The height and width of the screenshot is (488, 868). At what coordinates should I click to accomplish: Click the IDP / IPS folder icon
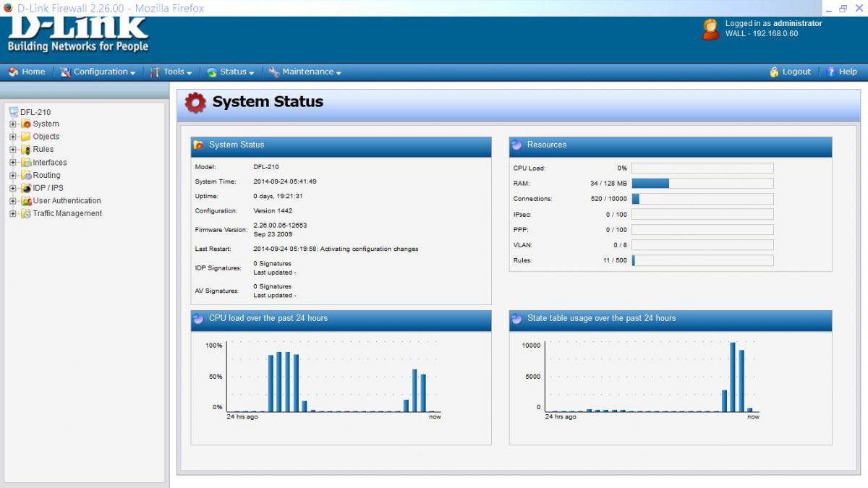(26, 188)
